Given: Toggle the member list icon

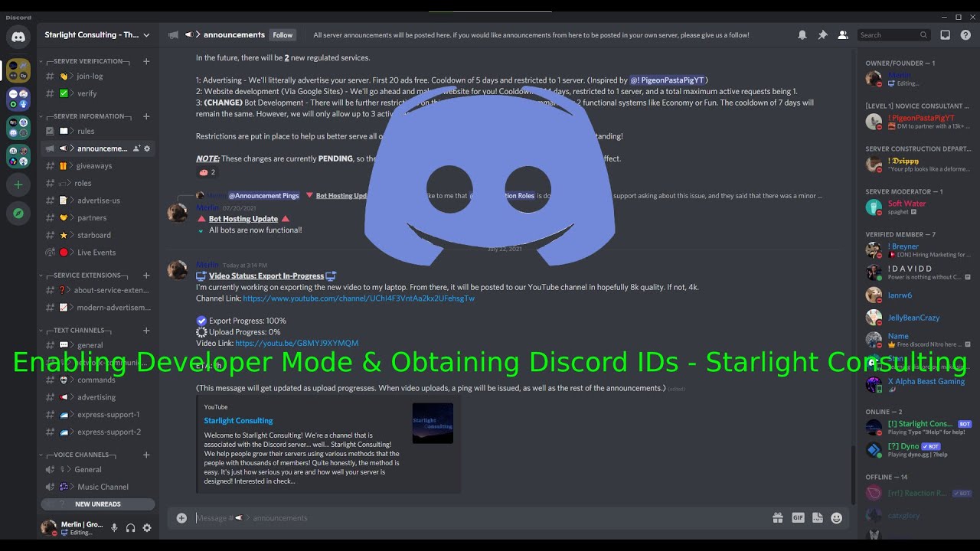Looking at the screenshot, I should coord(843,35).
